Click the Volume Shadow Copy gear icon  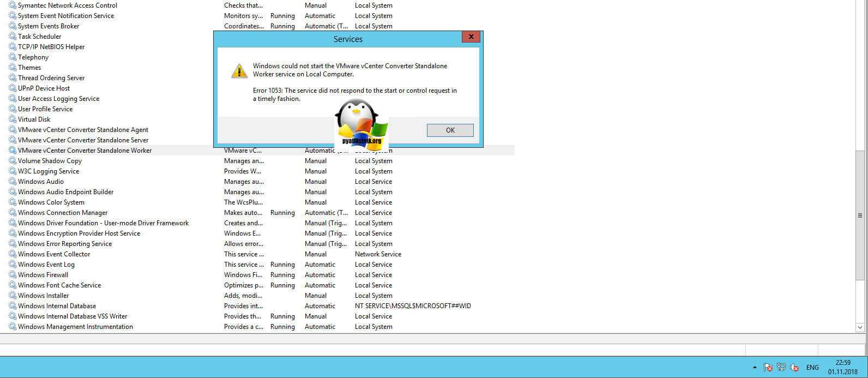(12, 161)
